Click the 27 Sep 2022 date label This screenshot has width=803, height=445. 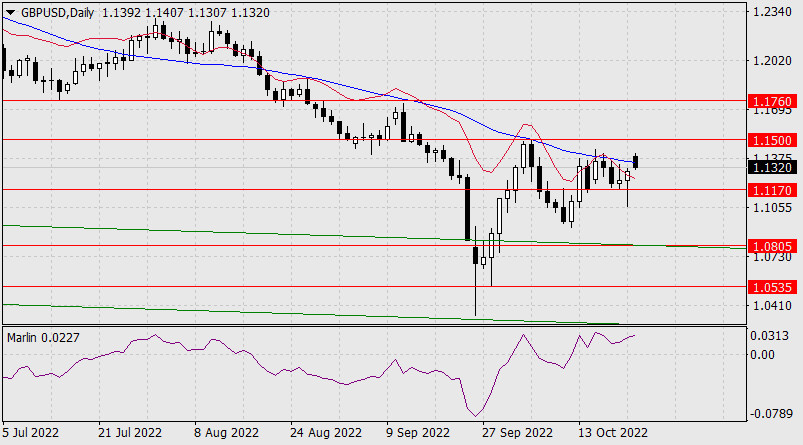[517, 433]
